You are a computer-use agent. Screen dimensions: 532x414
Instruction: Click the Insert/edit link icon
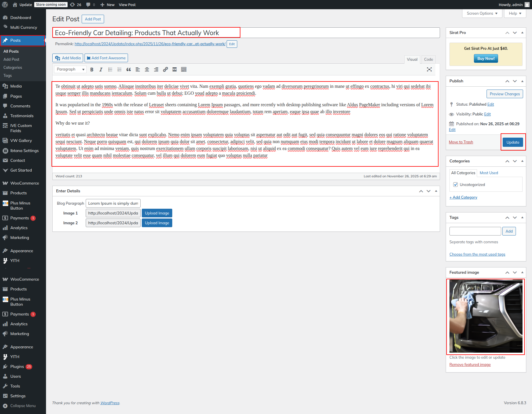pos(165,69)
